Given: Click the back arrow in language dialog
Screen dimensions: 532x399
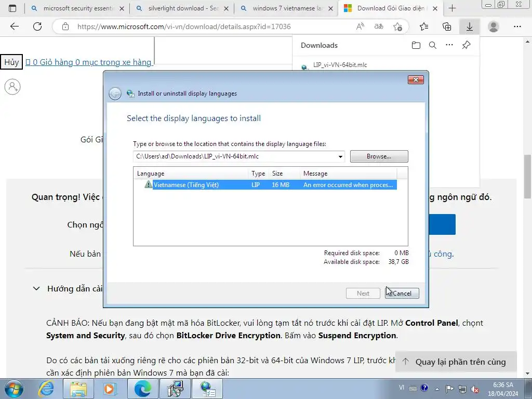Looking at the screenshot, I should (x=115, y=94).
